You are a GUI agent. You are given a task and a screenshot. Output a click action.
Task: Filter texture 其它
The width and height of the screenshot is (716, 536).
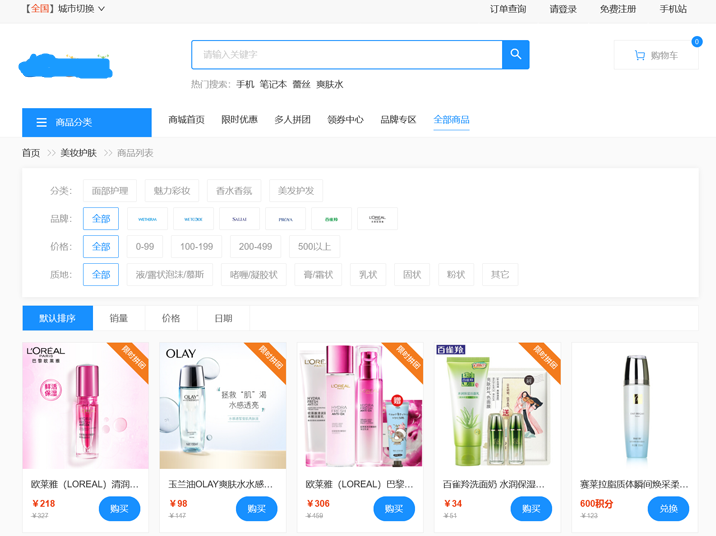(500, 274)
